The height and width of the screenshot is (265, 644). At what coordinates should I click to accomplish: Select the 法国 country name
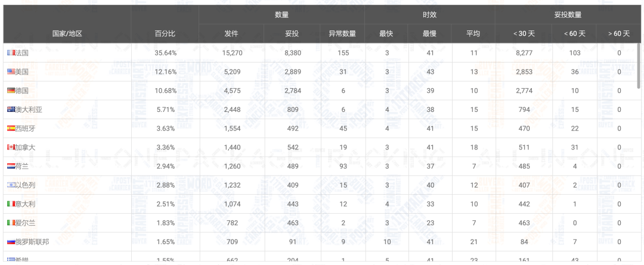(22, 52)
